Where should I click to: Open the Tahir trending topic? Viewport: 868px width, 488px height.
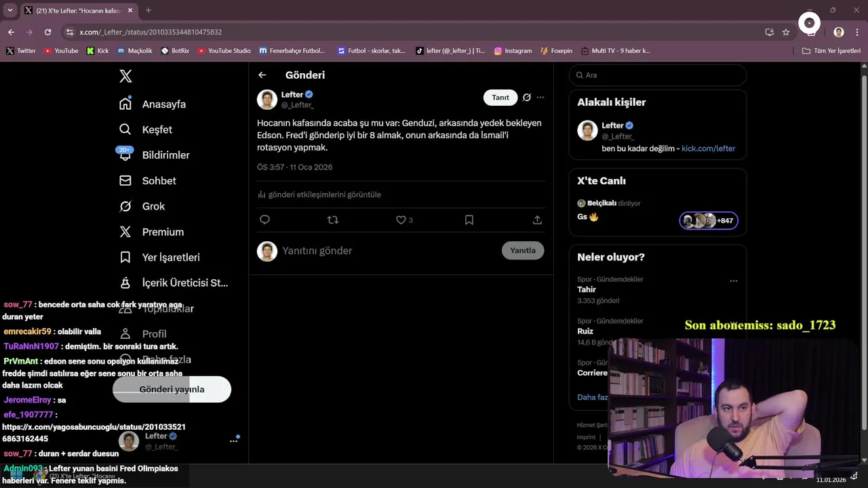click(587, 289)
